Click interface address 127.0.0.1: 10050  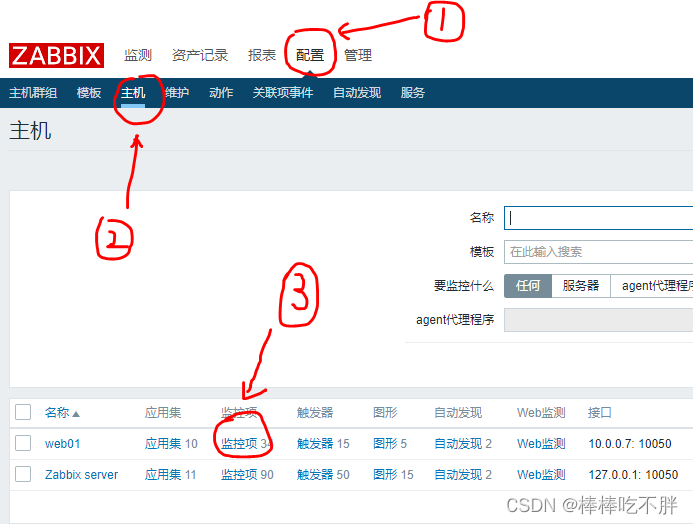633,475
